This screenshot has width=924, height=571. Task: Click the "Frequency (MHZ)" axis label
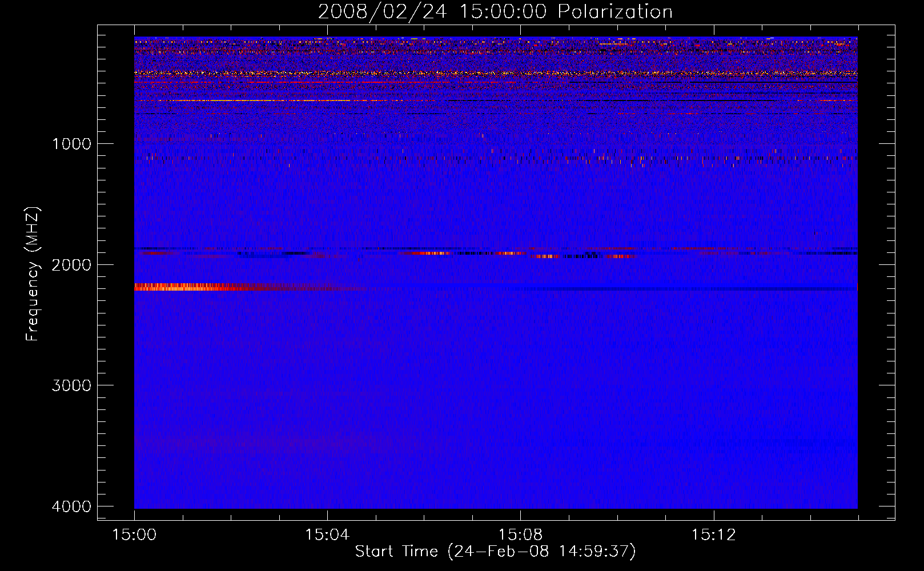33,274
